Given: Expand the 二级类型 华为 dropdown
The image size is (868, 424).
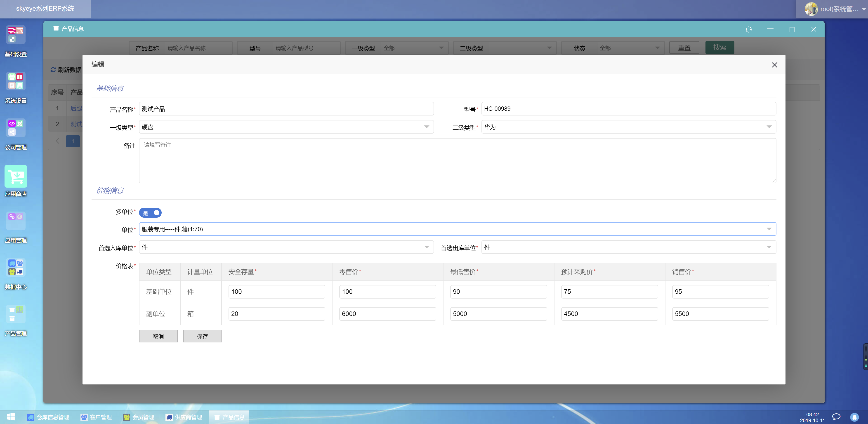Looking at the screenshot, I should tap(628, 127).
